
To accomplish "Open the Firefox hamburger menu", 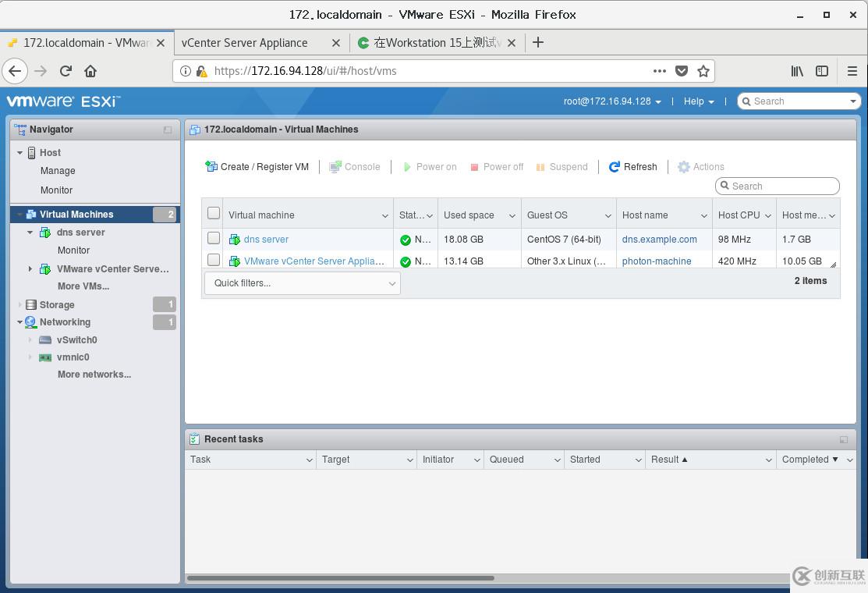I will click(852, 71).
